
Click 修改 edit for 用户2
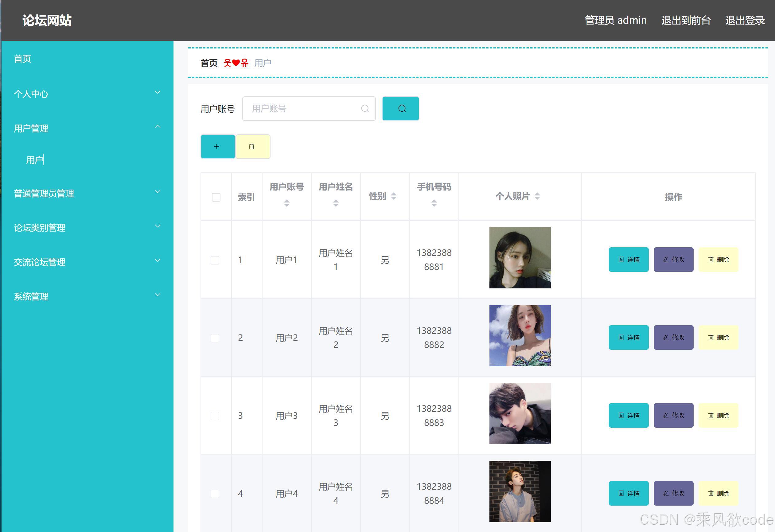(673, 338)
